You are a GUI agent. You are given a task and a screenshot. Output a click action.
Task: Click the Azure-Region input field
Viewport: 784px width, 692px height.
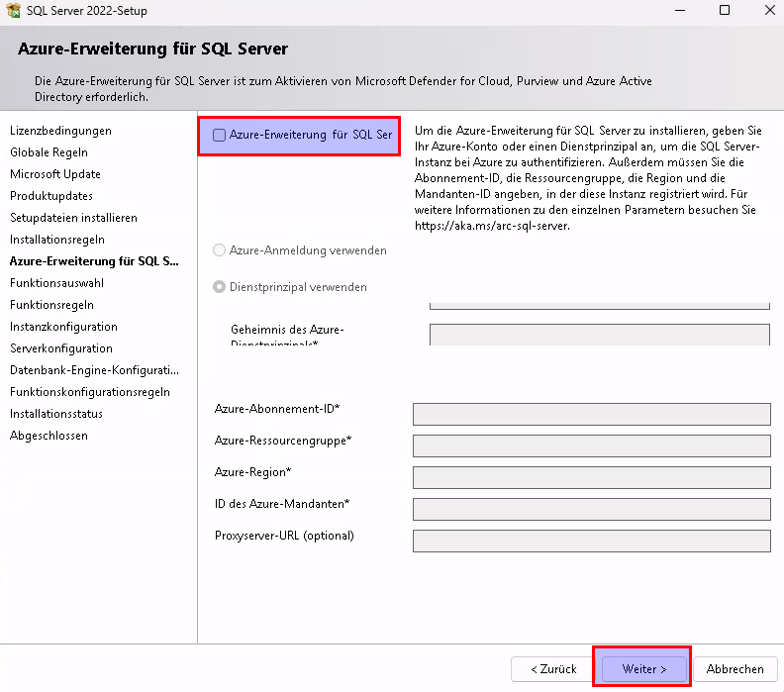coord(591,477)
